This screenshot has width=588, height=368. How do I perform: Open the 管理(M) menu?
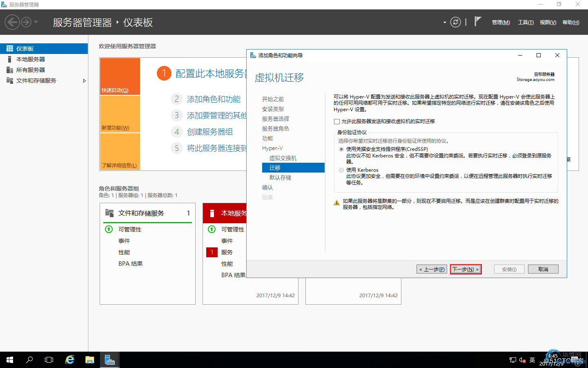click(x=501, y=22)
